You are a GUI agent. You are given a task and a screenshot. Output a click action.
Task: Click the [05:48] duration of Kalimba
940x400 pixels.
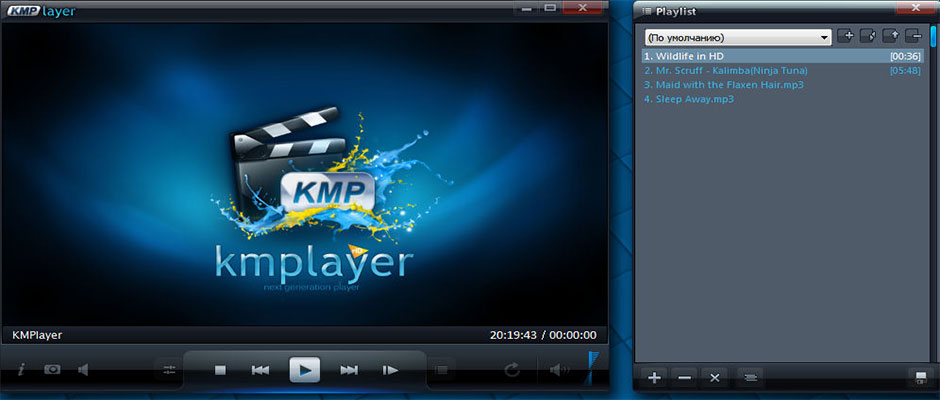tap(905, 71)
